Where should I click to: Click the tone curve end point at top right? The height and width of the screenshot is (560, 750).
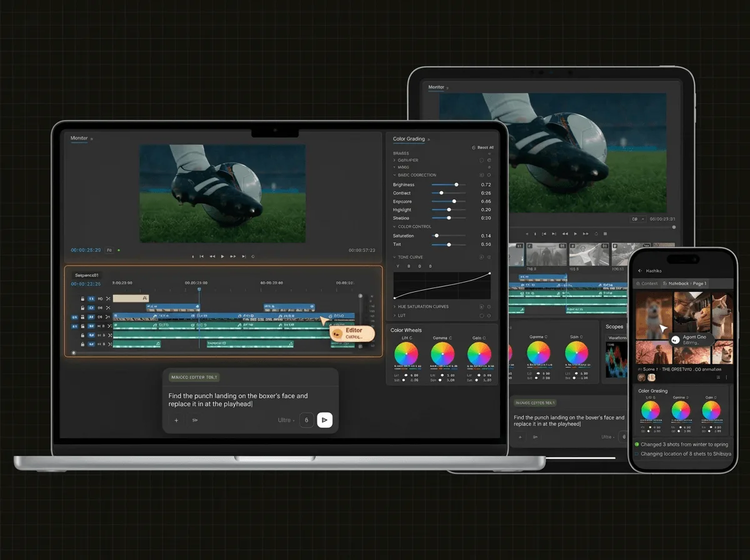click(x=489, y=273)
